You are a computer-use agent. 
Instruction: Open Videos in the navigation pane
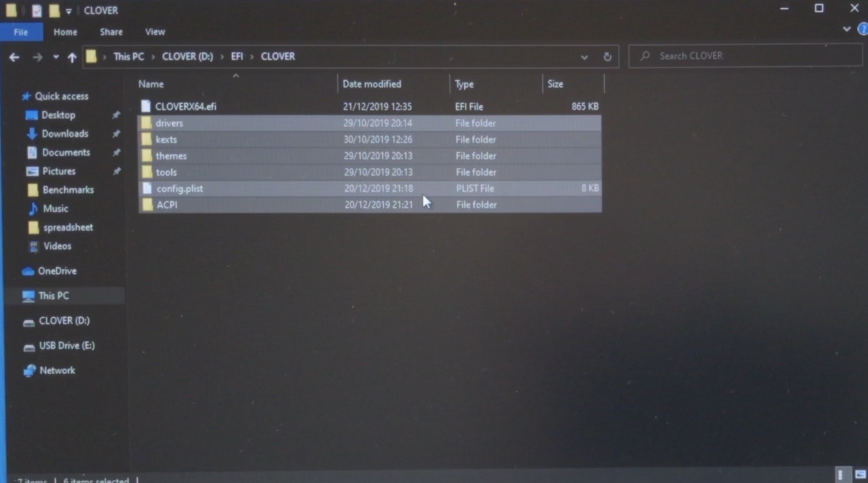point(57,246)
